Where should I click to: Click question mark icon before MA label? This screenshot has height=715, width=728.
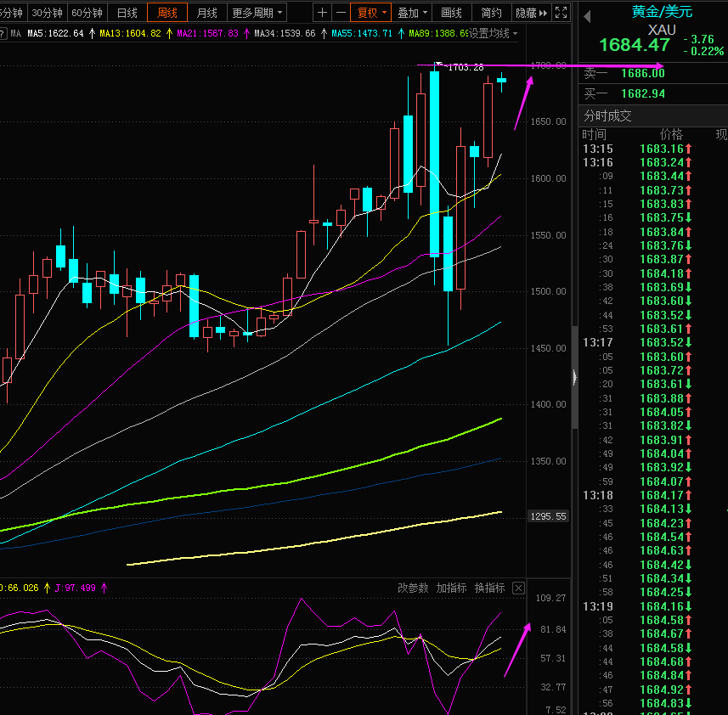[3, 33]
